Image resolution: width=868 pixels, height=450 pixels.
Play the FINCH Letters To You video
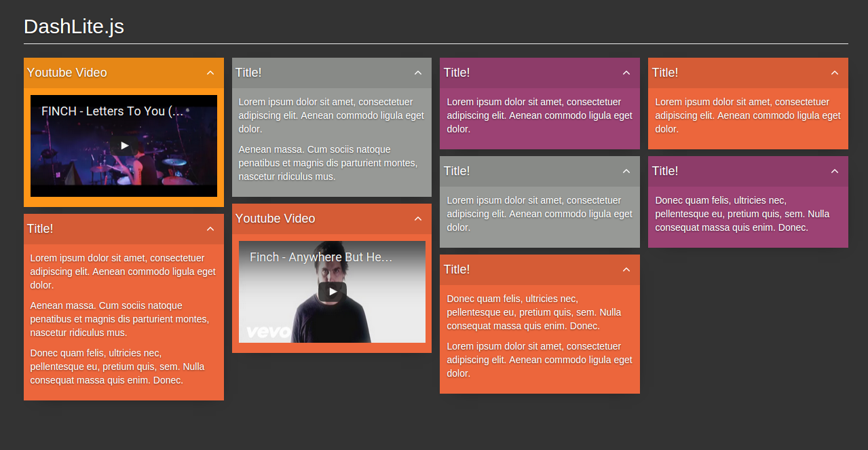click(x=124, y=146)
